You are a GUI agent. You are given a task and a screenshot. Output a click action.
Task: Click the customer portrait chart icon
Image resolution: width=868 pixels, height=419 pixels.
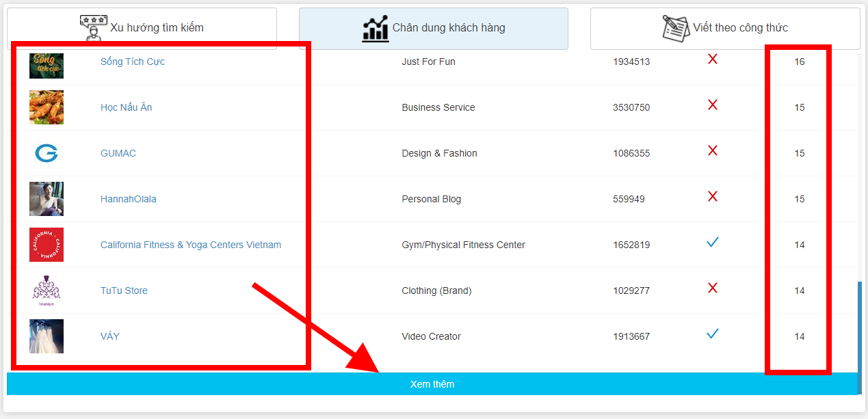376,28
